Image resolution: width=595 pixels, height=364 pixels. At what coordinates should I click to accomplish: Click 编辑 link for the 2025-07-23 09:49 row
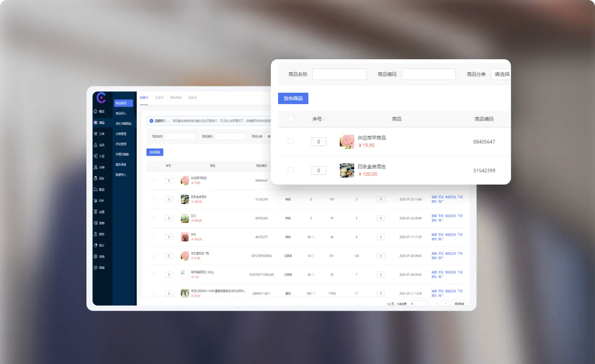(x=434, y=216)
